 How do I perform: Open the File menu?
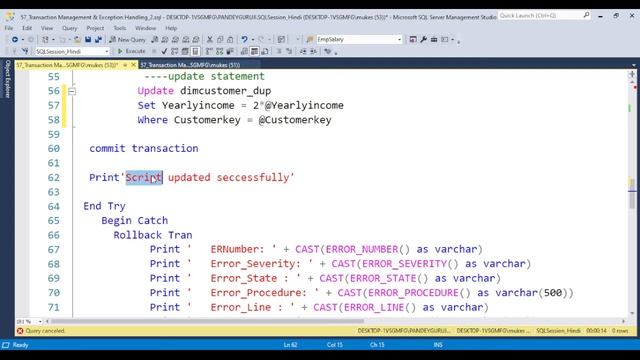click(9, 28)
